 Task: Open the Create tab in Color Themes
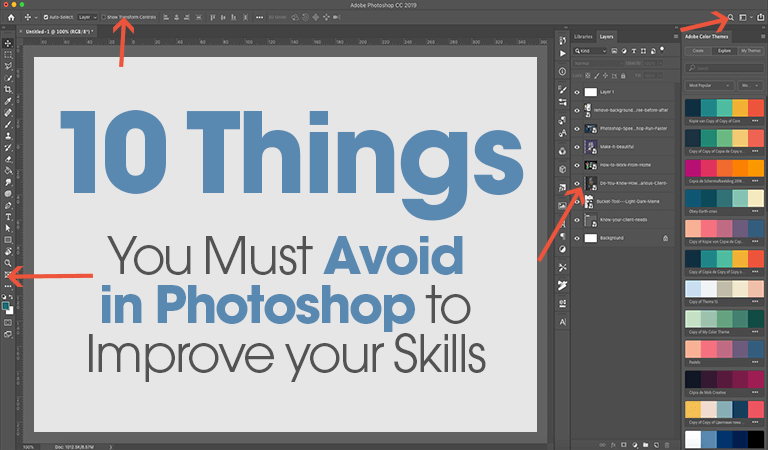coord(698,51)
